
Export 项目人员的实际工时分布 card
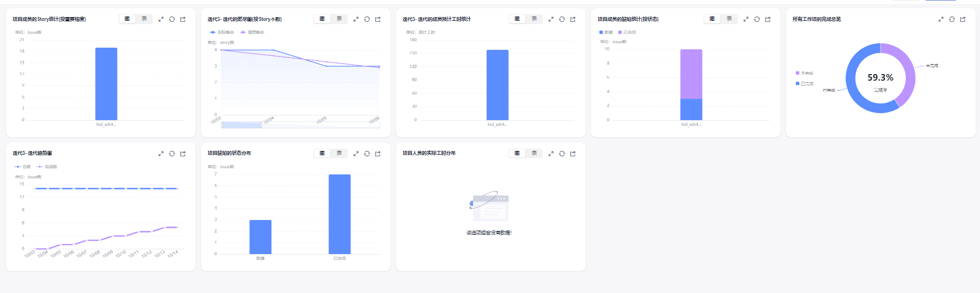tap(573, 154)
